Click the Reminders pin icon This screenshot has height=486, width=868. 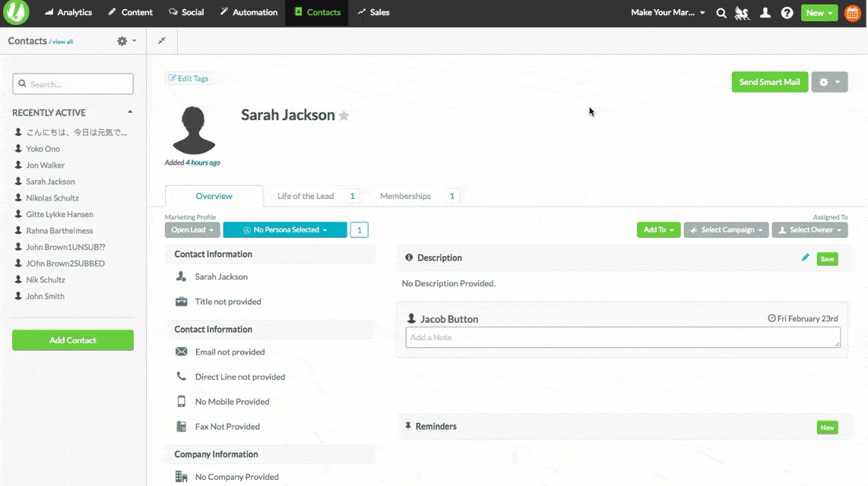tap(408, 426)
